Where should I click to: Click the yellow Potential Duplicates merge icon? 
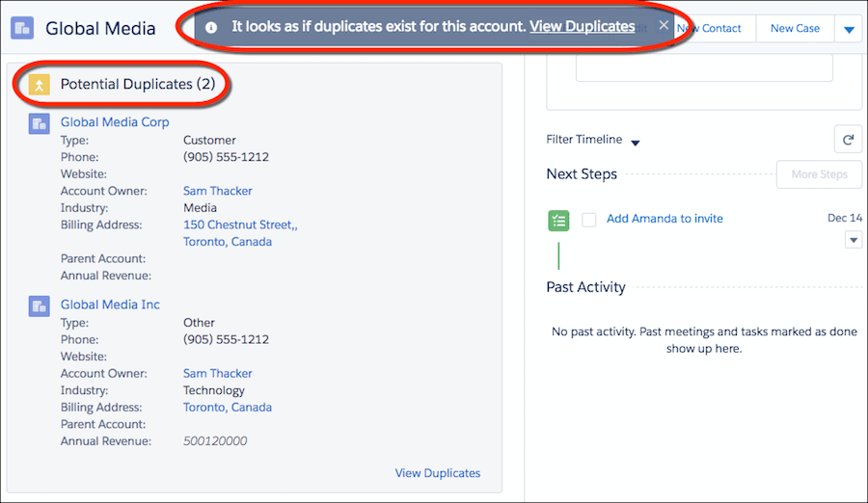pos(40,85)
